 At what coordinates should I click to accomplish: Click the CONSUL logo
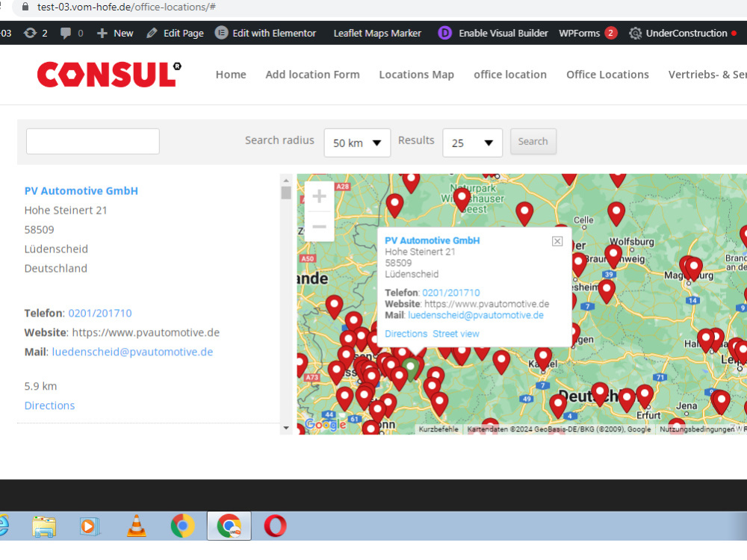click(109, 75)
